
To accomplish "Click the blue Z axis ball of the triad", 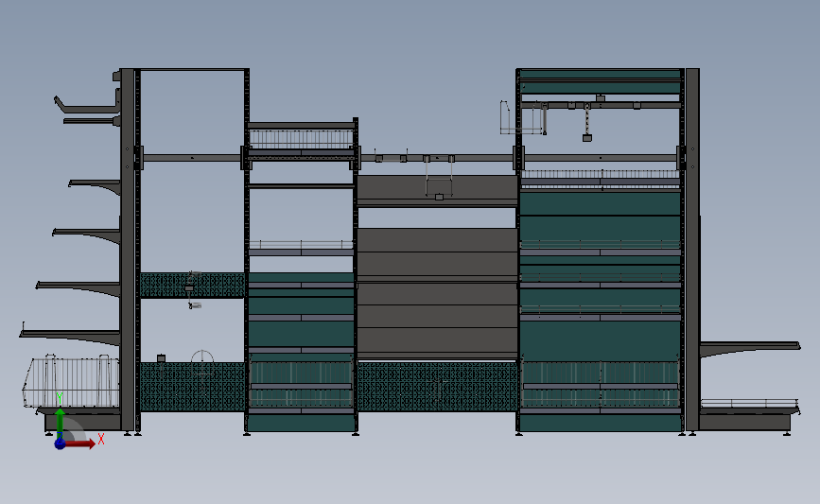I will (60, 443).
